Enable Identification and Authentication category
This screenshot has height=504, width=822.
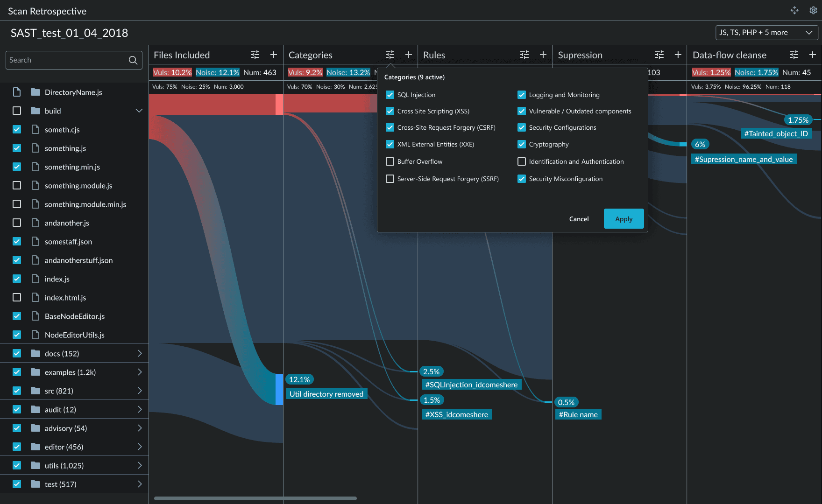point(522,161)
